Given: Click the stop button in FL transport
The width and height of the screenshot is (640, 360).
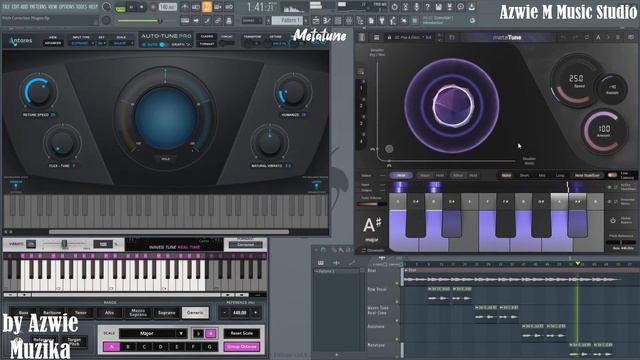Looking at the screenshot, I should tap(142, 7).
